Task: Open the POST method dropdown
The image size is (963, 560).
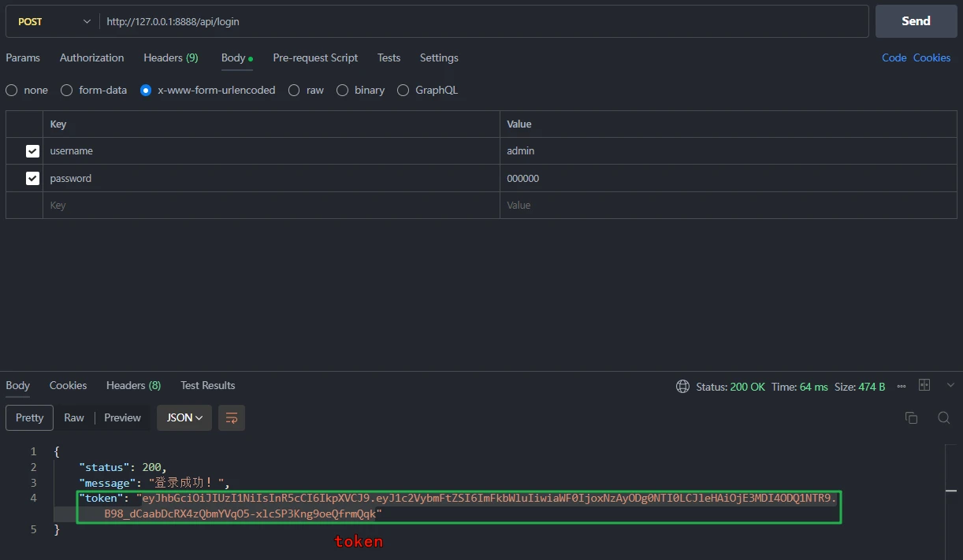Action: pyautogui.click(x=54, y=22)
